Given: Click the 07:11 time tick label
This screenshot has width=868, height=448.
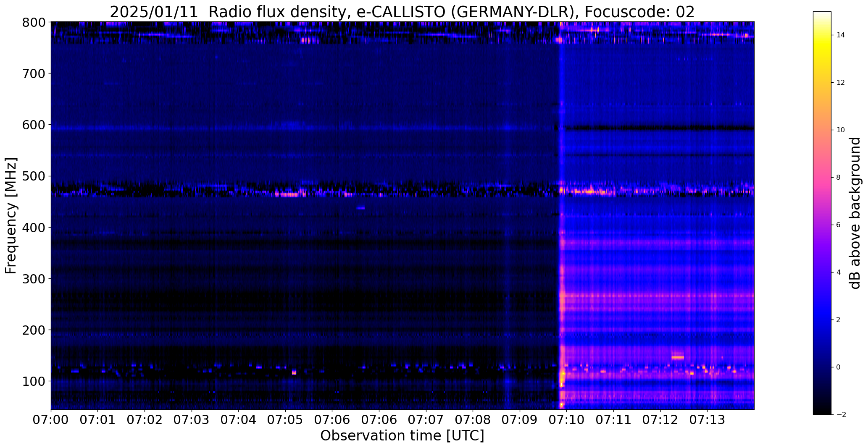Looking at the screenshot, I should (614, 420).
